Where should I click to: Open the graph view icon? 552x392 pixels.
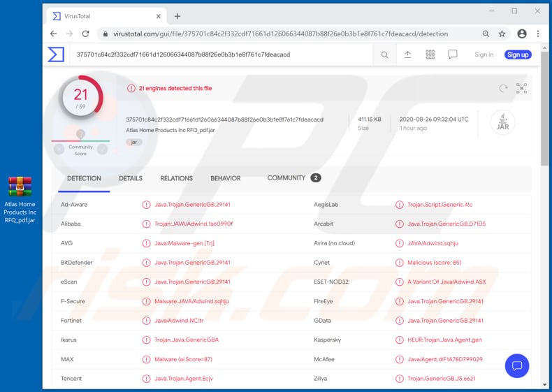[x=521, y=88]
